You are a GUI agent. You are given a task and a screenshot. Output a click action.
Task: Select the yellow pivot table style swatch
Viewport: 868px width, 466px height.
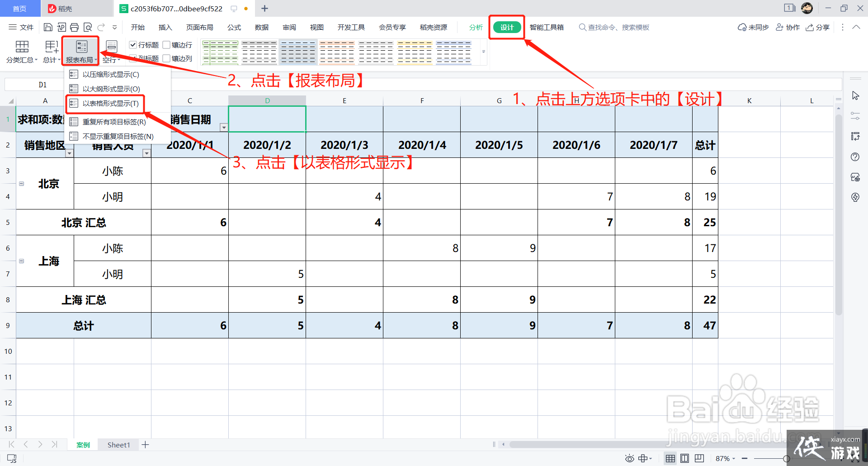click(415, 52)
